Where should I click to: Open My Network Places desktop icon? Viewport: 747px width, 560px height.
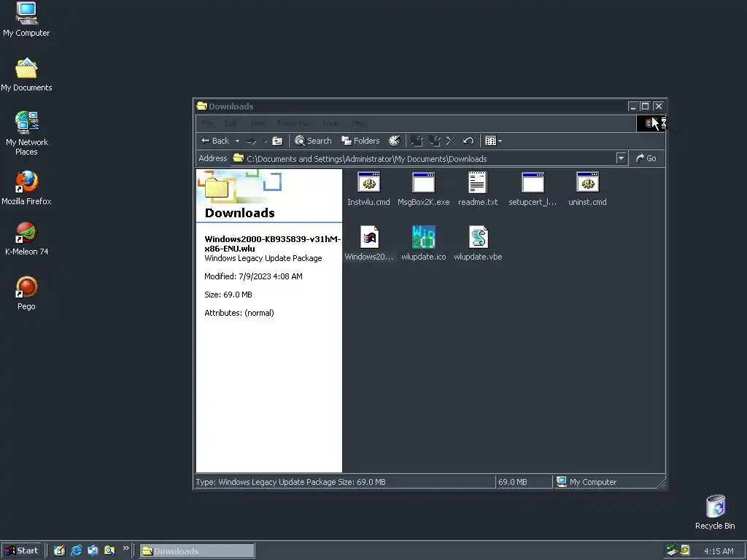[x=26, y=133]
